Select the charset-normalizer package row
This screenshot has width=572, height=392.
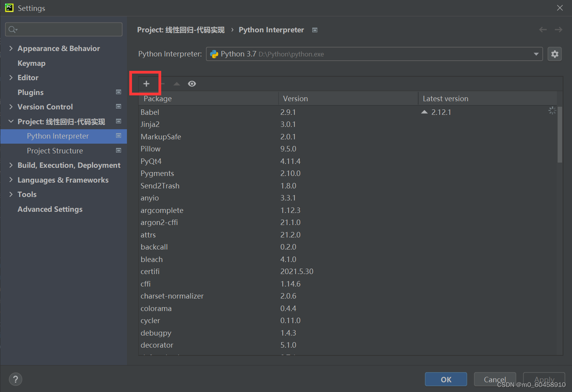coord(348,296)
